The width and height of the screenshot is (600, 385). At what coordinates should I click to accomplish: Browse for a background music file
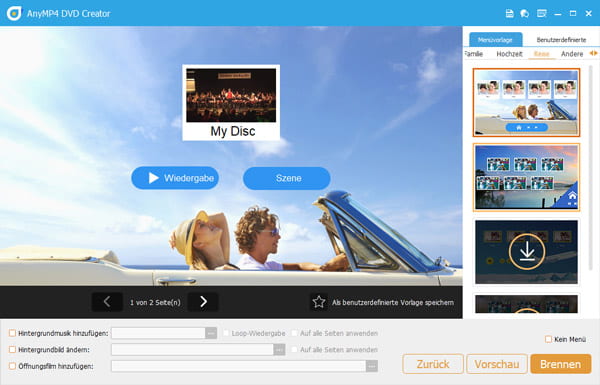211,333
